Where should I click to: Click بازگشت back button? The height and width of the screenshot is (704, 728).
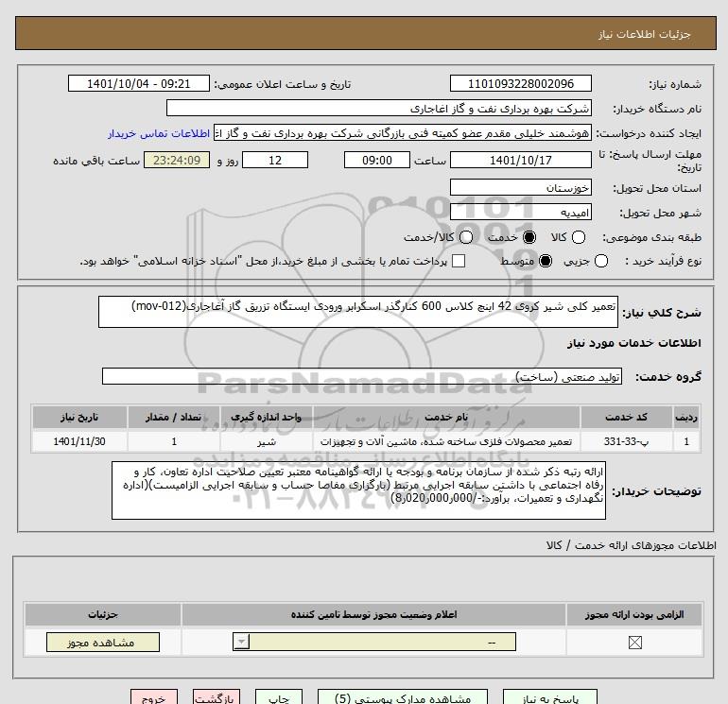click(217, 697)
